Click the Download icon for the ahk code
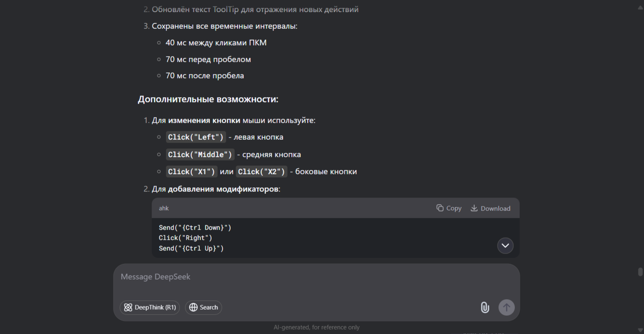 click(x=474, y=208)
